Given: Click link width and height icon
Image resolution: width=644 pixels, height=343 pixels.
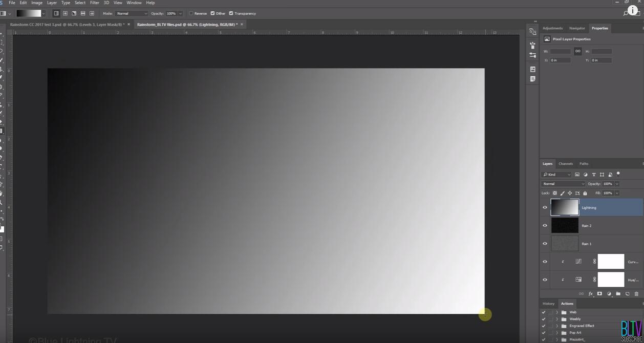Looking at the screenshot, I should click(577, 51).
